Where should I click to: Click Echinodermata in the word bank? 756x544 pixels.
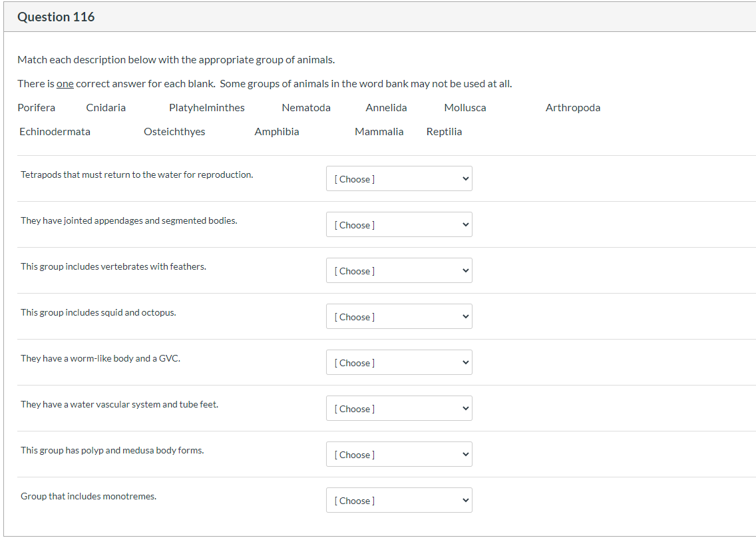[55, 132]
